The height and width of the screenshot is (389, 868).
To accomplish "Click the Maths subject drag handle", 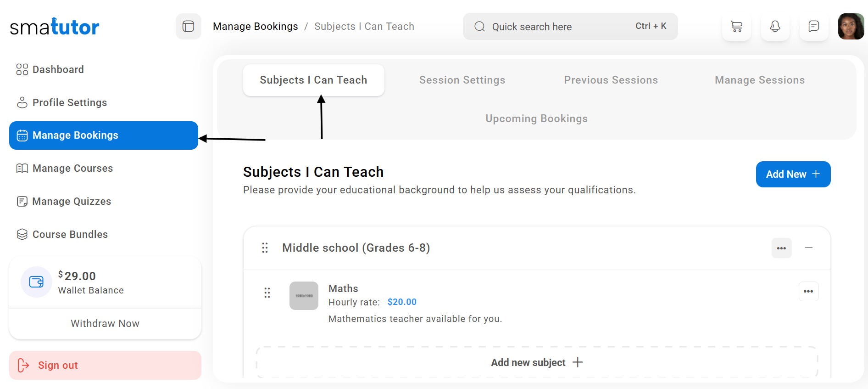I will tap(267, 293).
